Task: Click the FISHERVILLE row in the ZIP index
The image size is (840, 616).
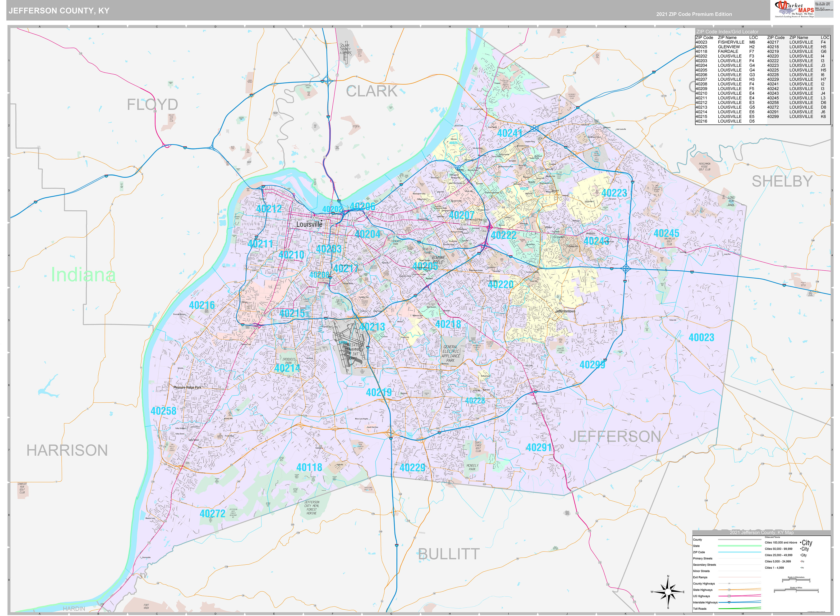Action: [x=725, y=42]
